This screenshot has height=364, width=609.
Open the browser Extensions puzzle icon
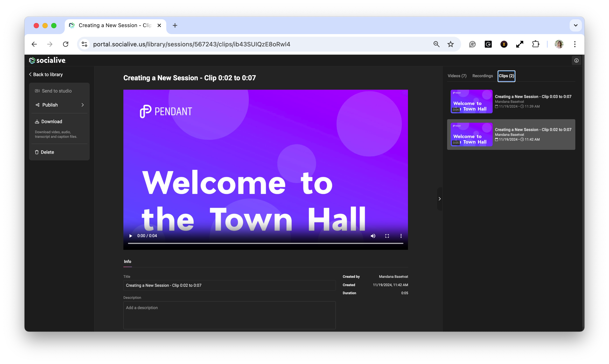click(536, 44)
